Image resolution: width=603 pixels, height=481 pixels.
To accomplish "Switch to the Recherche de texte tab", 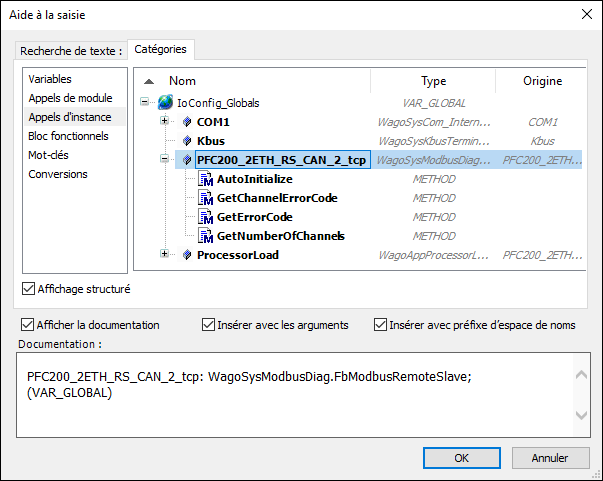I will [x=71, y=51].
